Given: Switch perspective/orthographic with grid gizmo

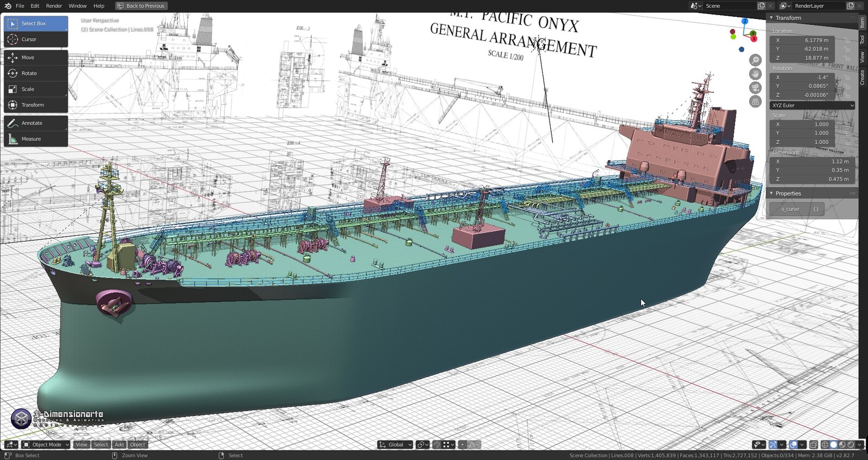Looking at the screenshot, I should 755,101.
